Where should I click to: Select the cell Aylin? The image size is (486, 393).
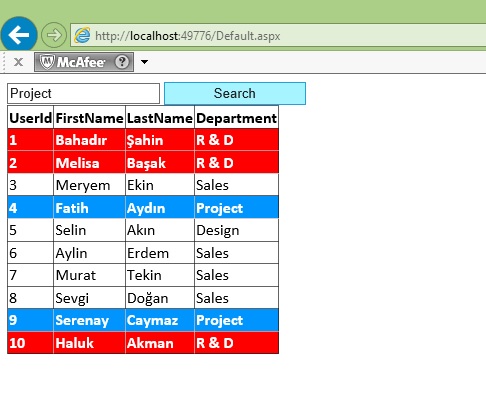click(x=89, y=253)
